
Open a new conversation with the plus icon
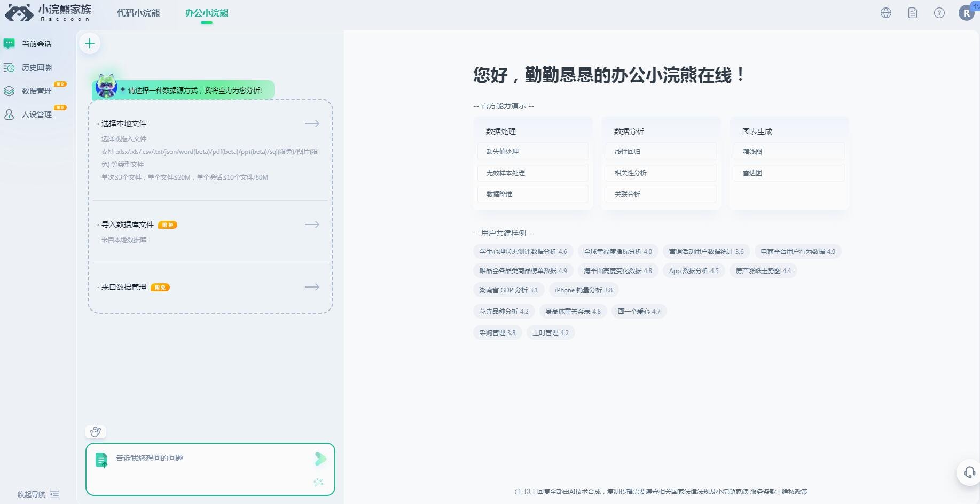89,43
